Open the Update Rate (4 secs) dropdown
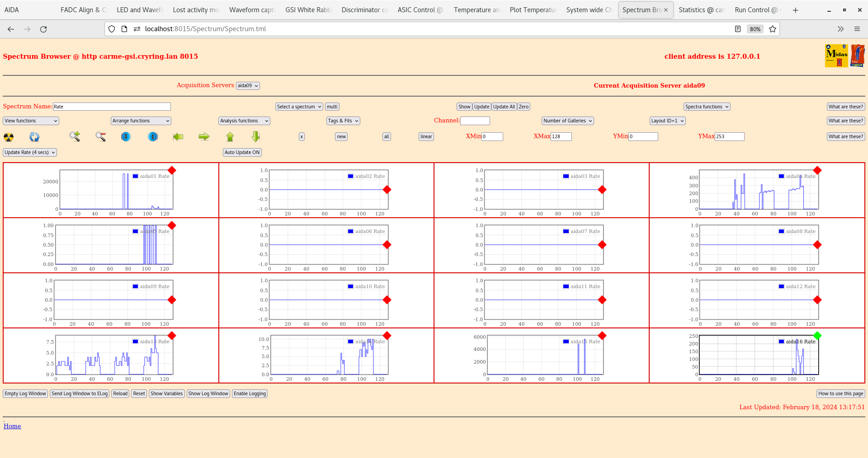This screenshot has width=868, height=458. tap(30, 153)
